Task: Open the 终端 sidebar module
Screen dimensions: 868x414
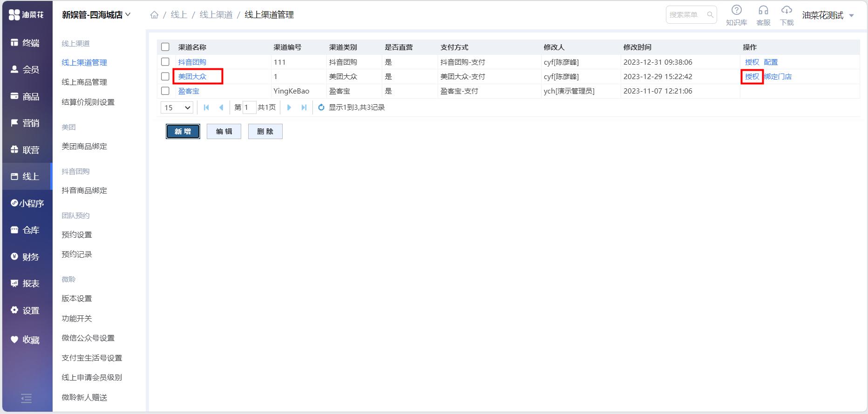Action: click(26, 43)
